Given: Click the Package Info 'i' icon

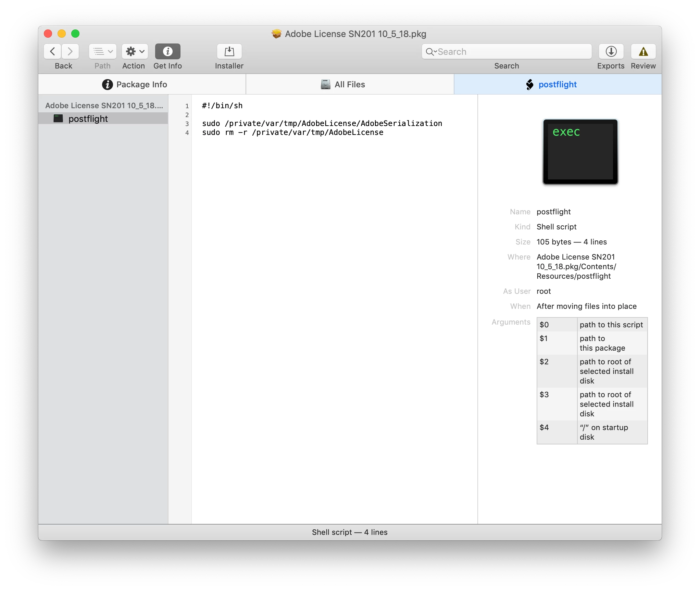Looking at the screenshot, I should (108, 84).
